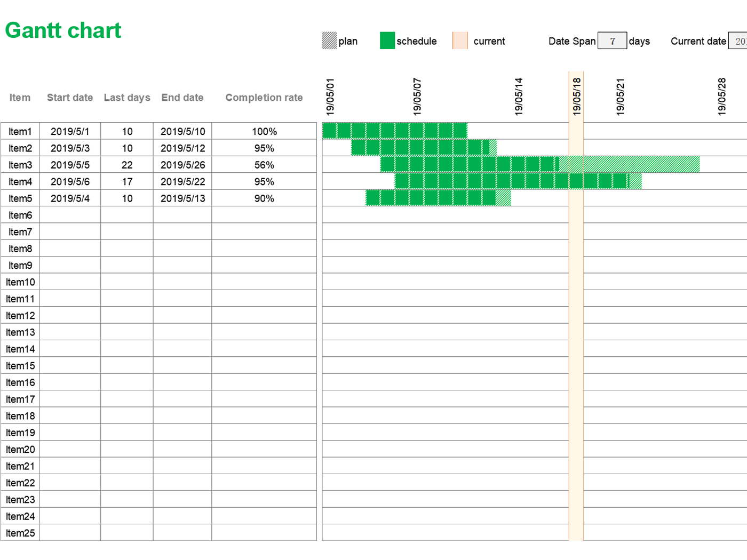Select the Item11 row label
Viewport: 747px width, 560px height.
(x=20, y=299)
